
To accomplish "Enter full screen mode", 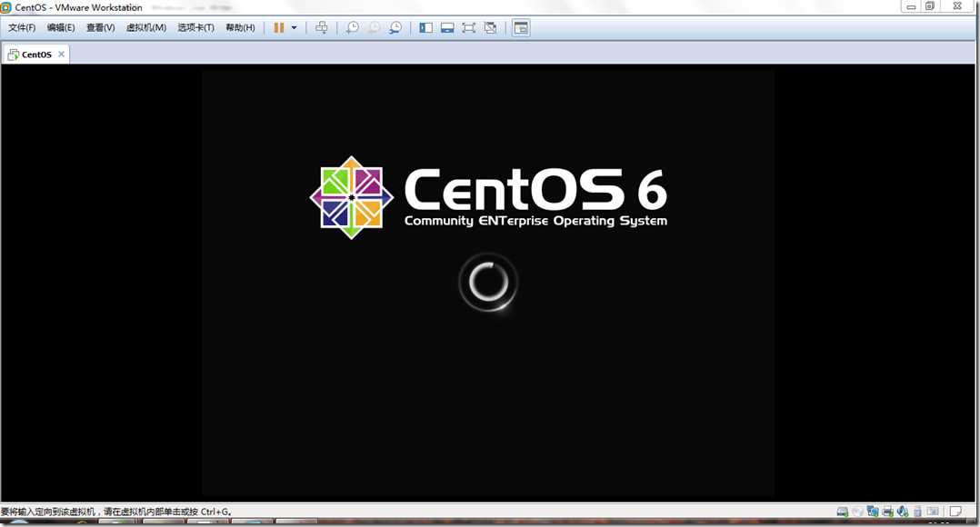I will click(469, 27).
